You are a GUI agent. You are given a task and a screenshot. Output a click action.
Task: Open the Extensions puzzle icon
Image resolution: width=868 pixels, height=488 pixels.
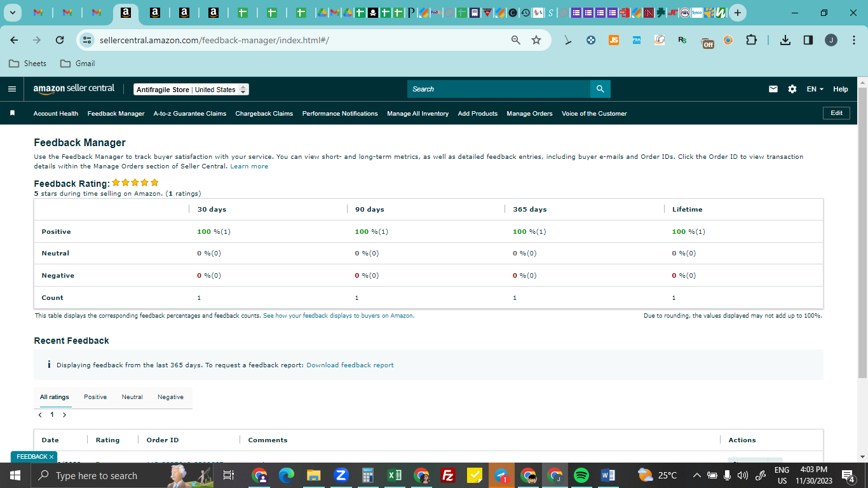(751, 40)
